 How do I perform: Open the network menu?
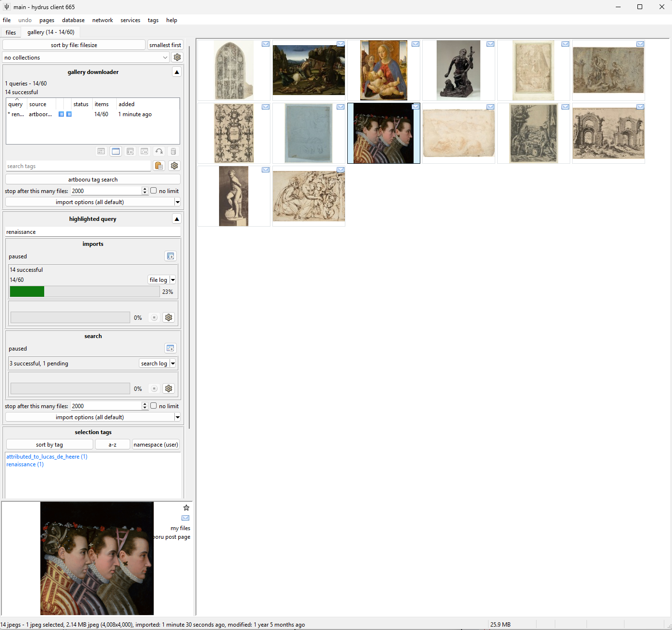[x=102, y=20]
